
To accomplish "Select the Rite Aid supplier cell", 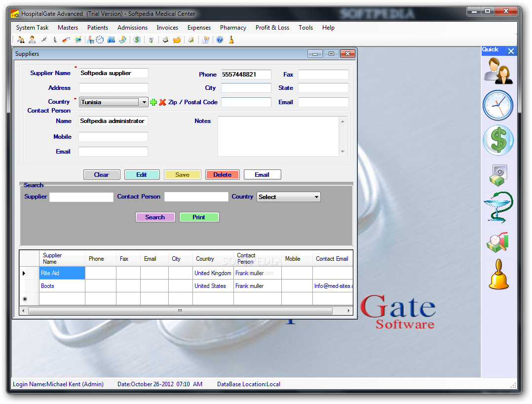I will 62,273.
